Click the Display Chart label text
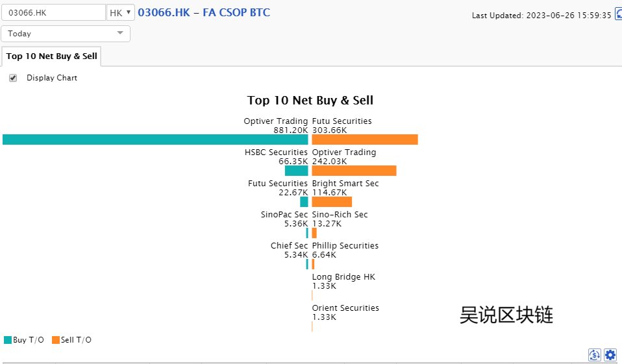This screenshot has width=622, height=364. click(52, 78)
